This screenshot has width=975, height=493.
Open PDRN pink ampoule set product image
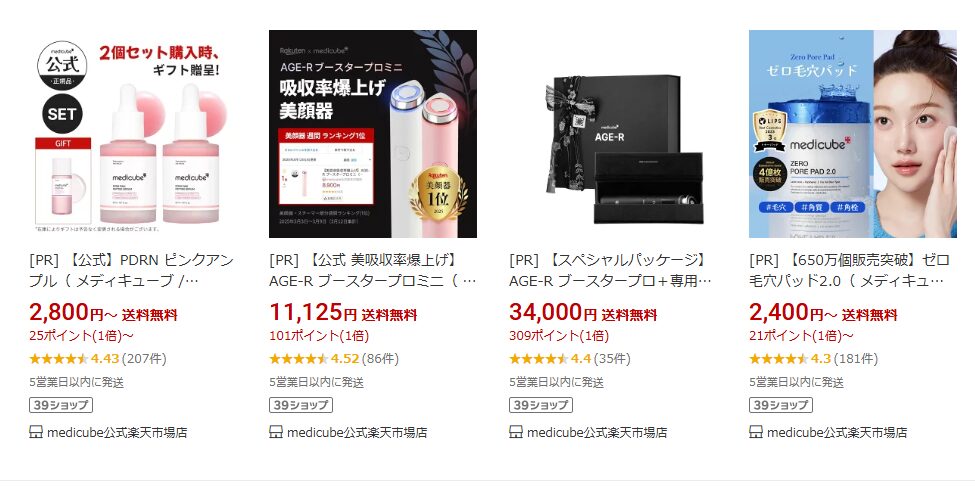coord(133,134)
